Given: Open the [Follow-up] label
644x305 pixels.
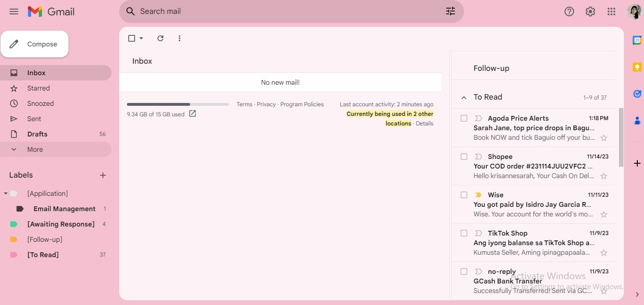Looking at the screenshot, I should click(x=56, y=239).
